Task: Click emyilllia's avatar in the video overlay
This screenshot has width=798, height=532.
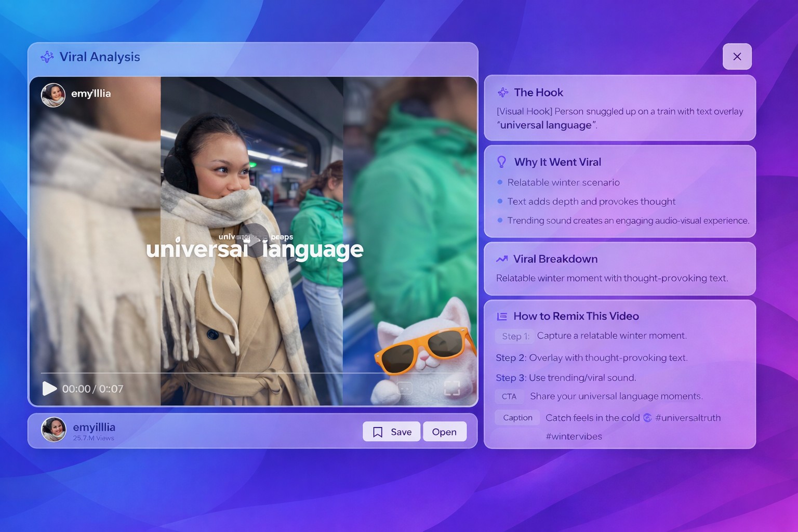Action: point(52,95)
